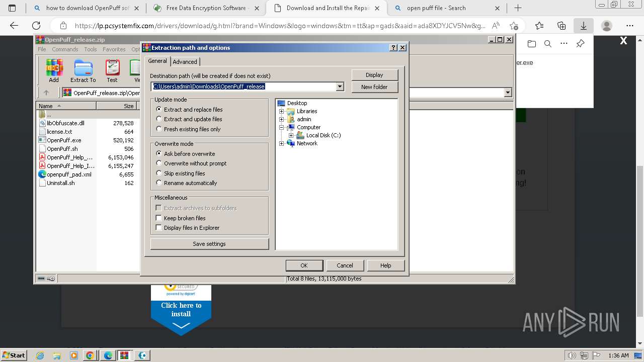
Task: Click the New folder button
Action: point(374,87)
